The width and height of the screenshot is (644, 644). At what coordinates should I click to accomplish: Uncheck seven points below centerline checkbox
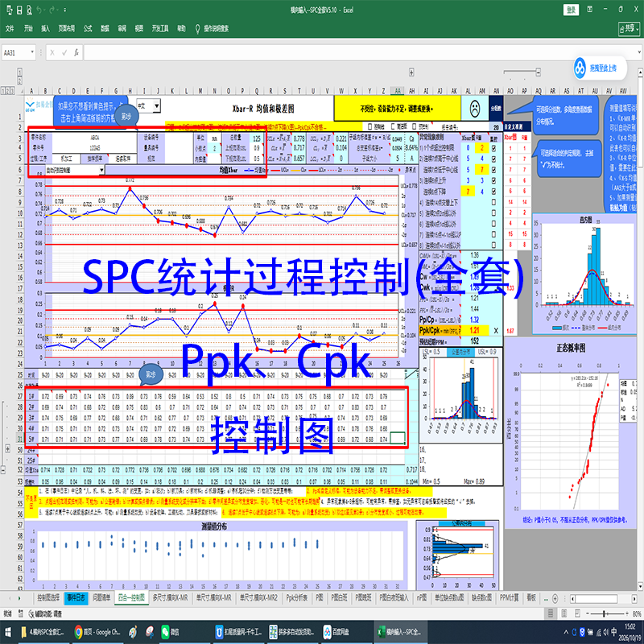click(493, 170)
